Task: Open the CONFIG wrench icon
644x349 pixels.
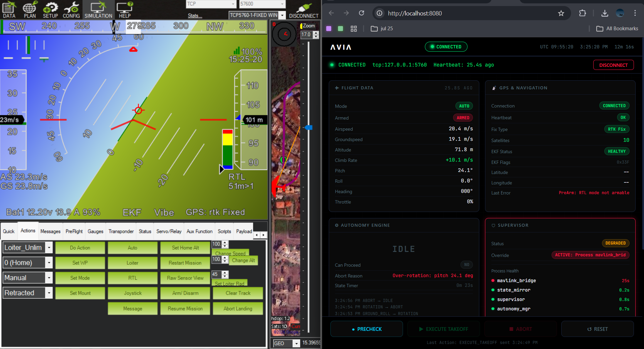Action: tap(71, 9)
